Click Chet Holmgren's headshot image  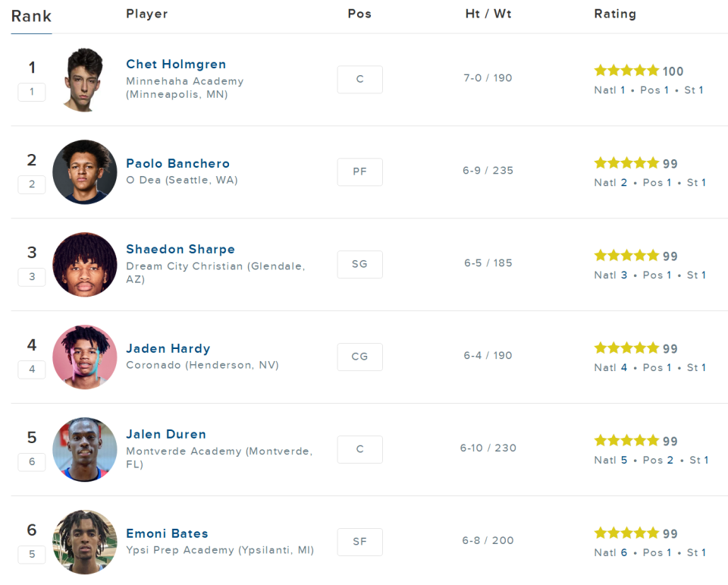point(83,80)
